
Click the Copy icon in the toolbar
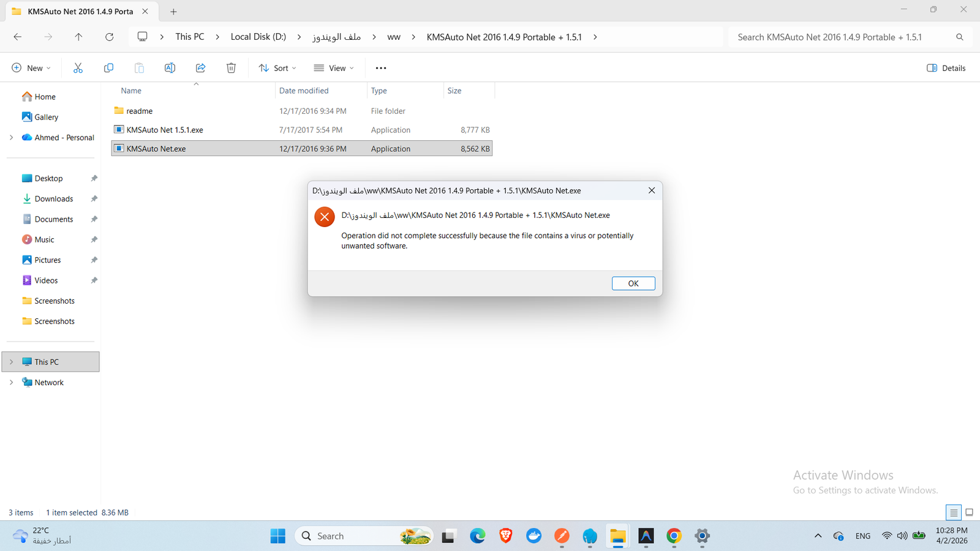(x=108, y=68)
